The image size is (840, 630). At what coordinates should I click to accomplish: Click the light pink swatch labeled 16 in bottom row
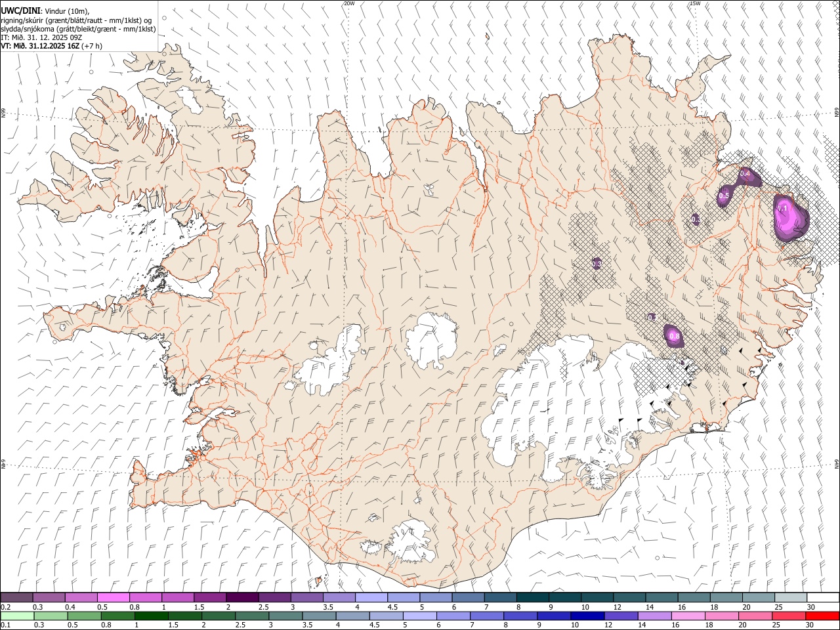click(688, 616)
